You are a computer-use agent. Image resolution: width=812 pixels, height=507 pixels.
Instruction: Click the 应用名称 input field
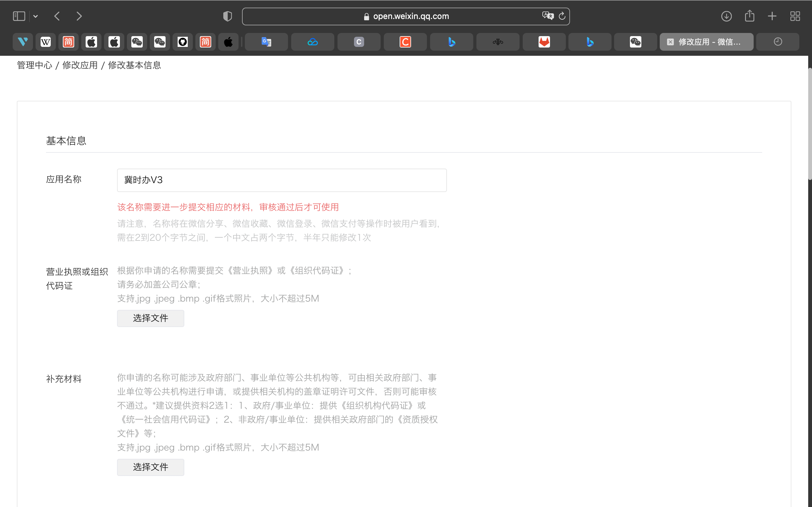pos(282,180)
